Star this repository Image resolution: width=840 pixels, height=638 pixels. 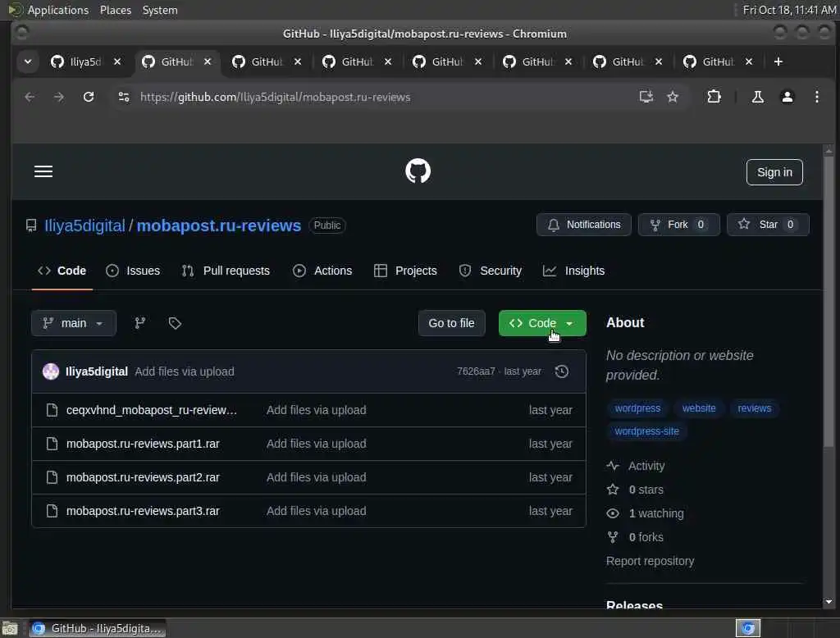(768, 225)
